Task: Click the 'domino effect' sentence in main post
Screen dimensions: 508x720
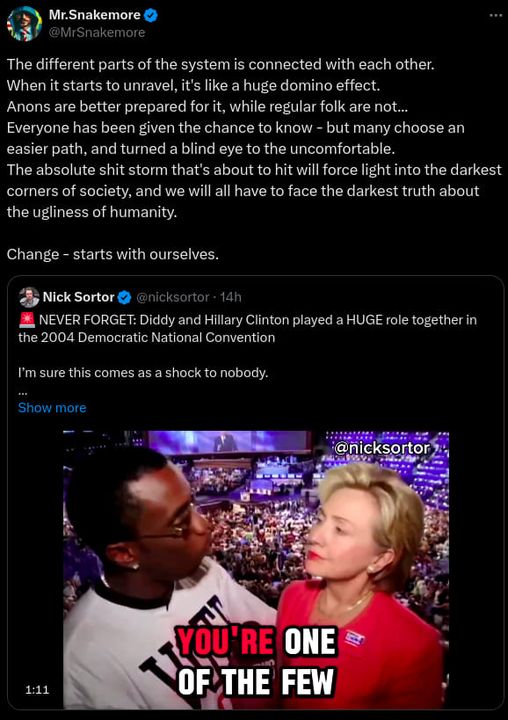Action: tap(193, 85)
